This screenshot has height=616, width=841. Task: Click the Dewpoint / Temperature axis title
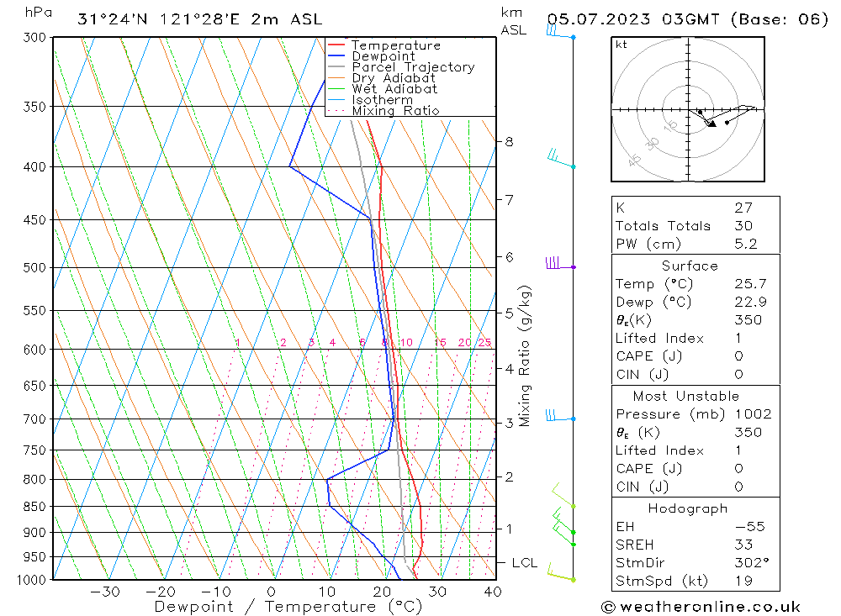288,607
